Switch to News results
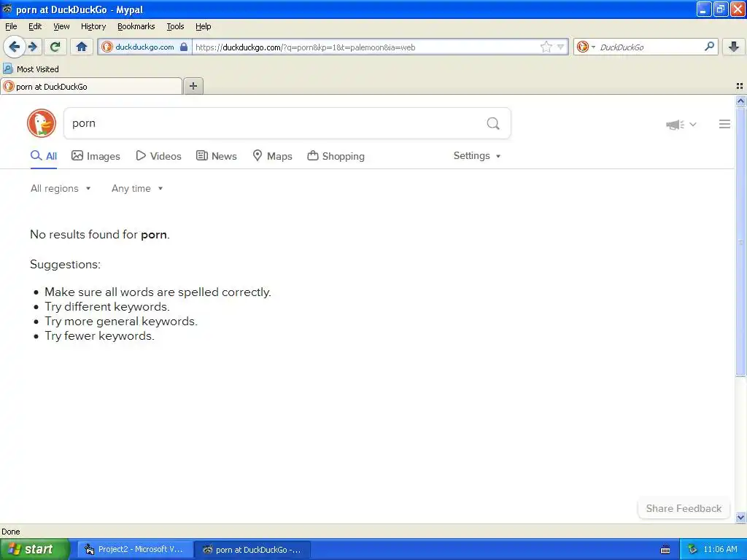747x560 pixels. pyautogui.click(x=216, y=156)
